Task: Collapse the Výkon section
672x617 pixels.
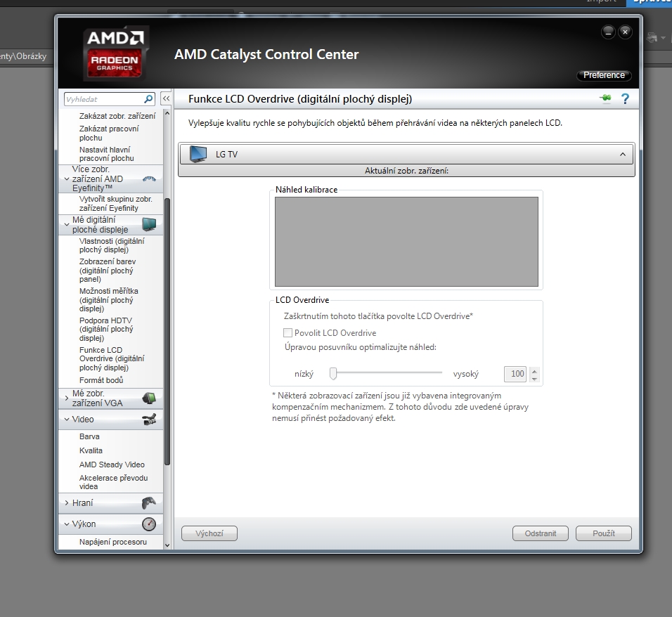Action: tap(67, 524)
